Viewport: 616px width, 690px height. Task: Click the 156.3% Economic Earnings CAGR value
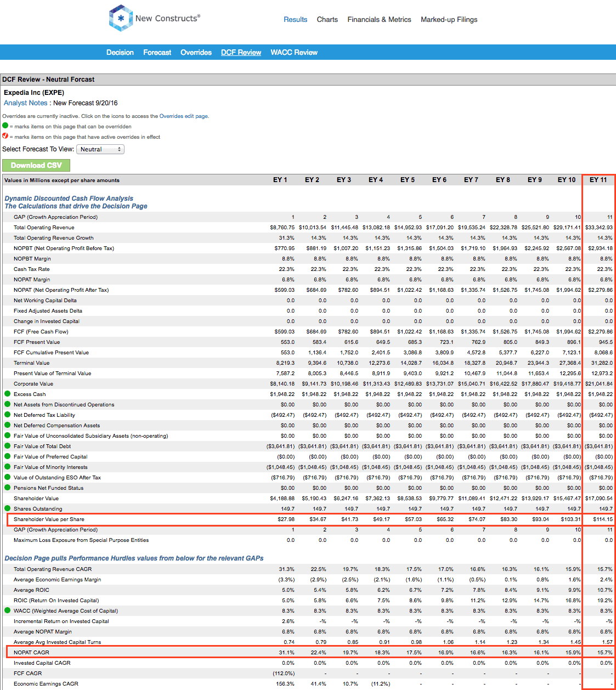point(286,684)
